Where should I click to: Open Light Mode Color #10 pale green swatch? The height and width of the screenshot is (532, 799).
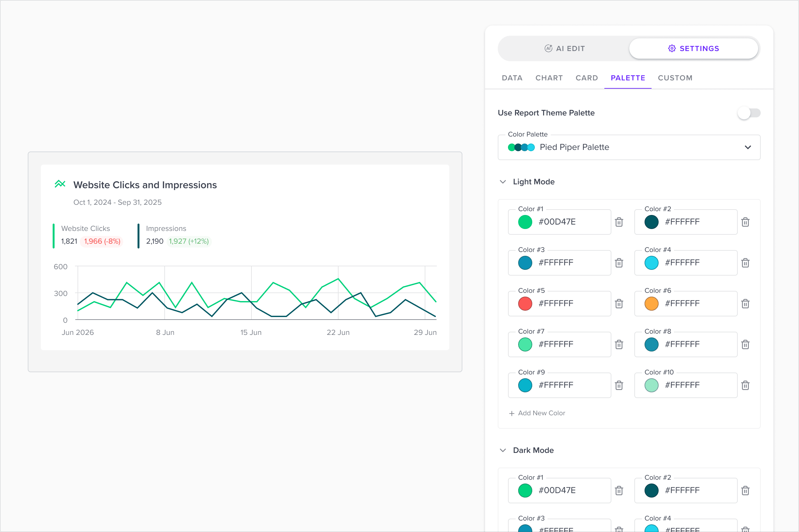[651, 385]
